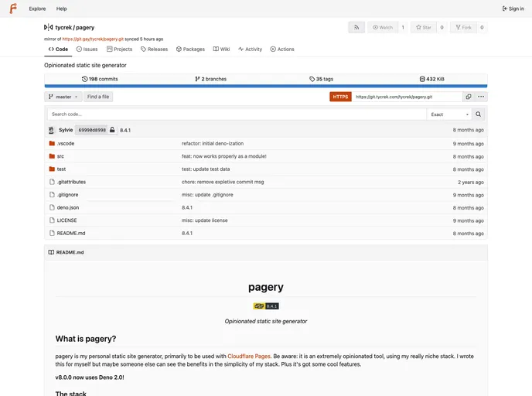This screenshot has height=396, width=532.
Task: Click the LICENSE file icon
Action: (x=52, y=220)
